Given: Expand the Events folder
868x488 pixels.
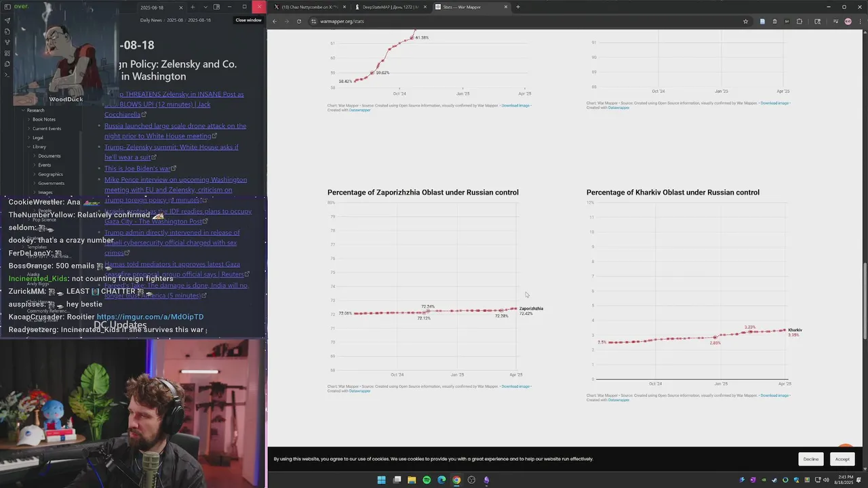Looking at the screenshot, I should pyautogui.click(x=44, y=165).
